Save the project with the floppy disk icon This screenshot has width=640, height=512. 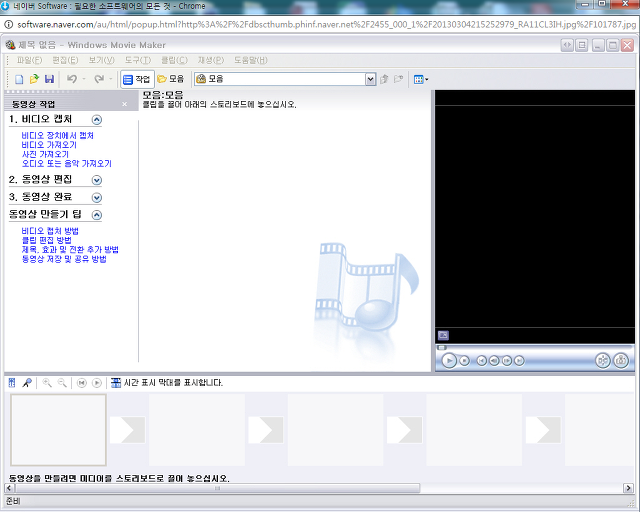tap(49, 79)
